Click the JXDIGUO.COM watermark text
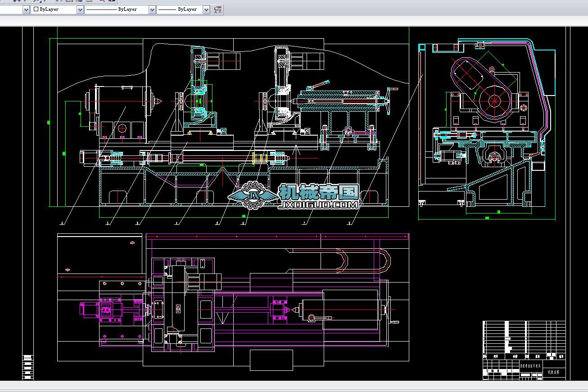 (319, 205)
